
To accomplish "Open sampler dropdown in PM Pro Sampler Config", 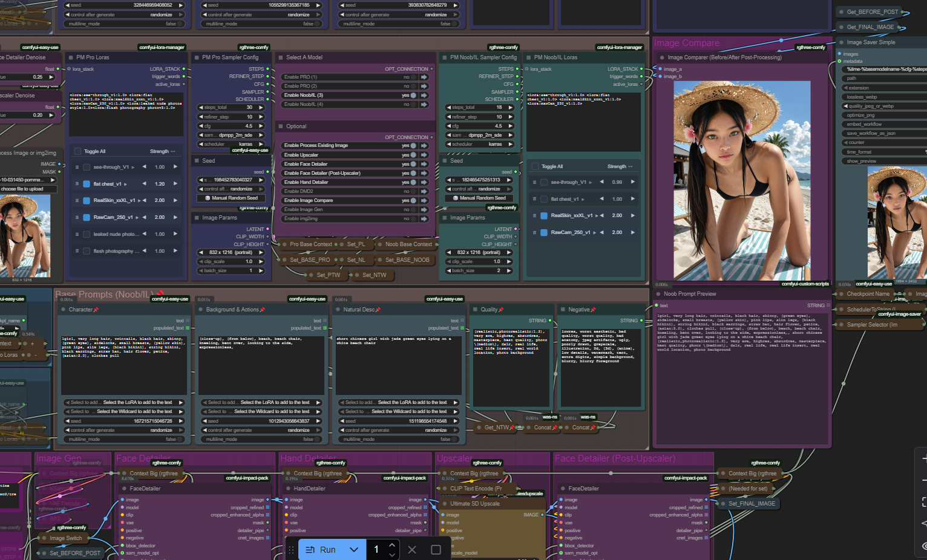I will click(231, 135).
